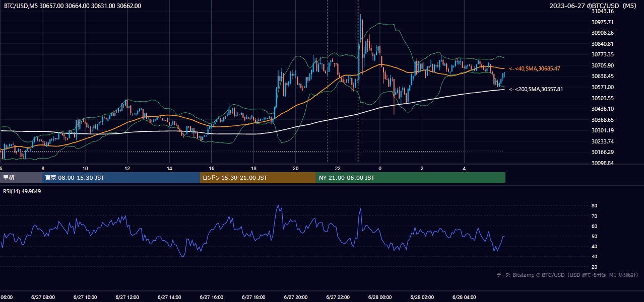Click the 6/27 18:00 bottom axis date

[x=253, y=297]
